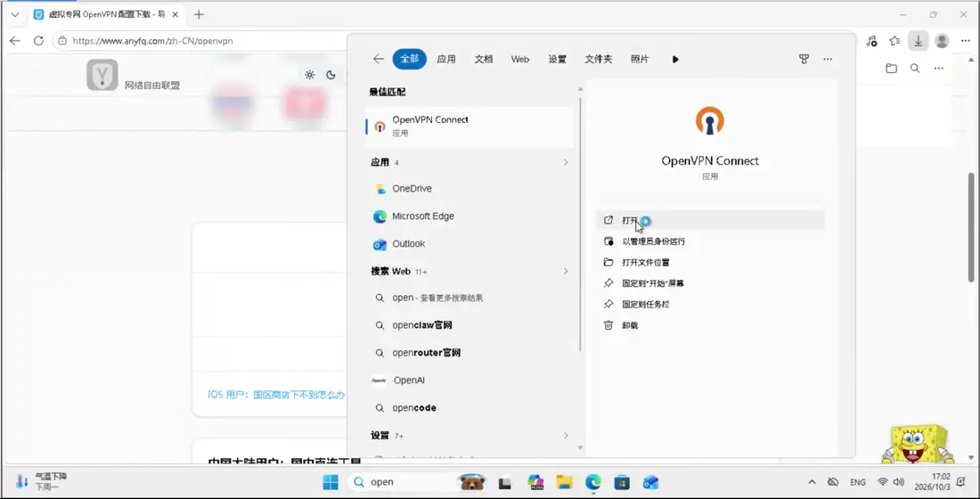This screenshot has width=980, height=499.
Task: Click the large OpenVPN Connect logo
Action: coord(709,121)
